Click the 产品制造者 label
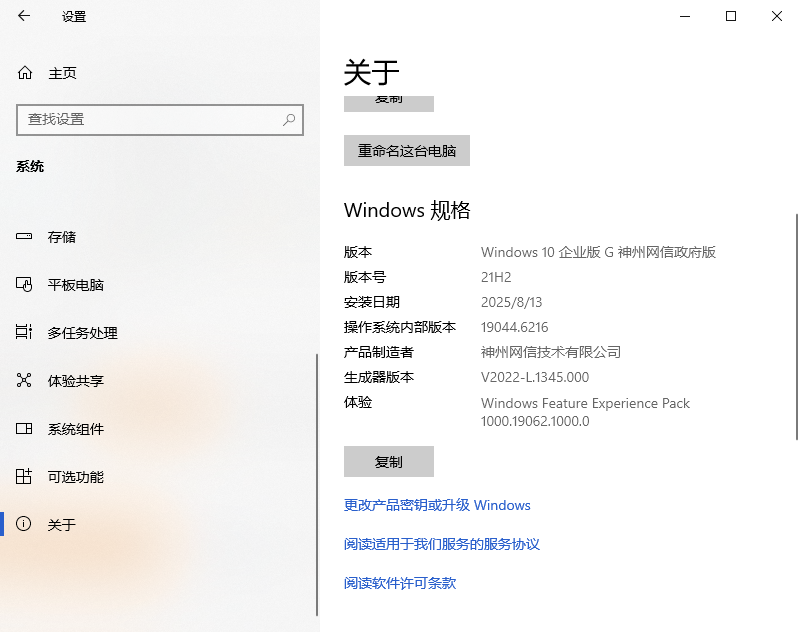Image resolution: width=800 pixels, height=632 pixels. [379, 352]
